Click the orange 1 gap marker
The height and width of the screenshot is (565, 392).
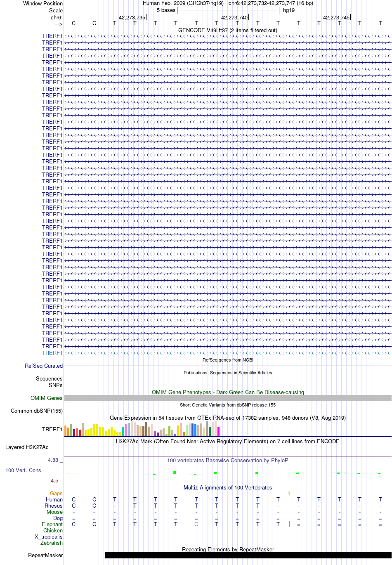click(289, 493)
